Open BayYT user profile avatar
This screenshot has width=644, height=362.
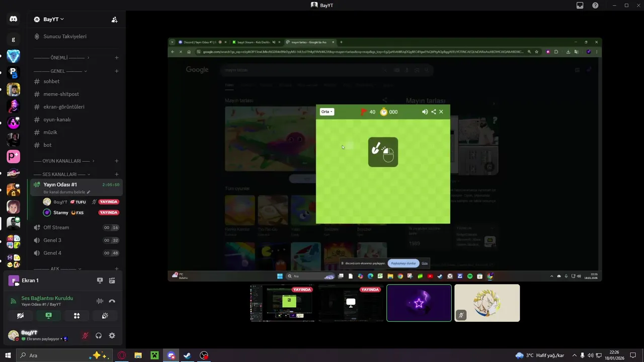(14, 335)
